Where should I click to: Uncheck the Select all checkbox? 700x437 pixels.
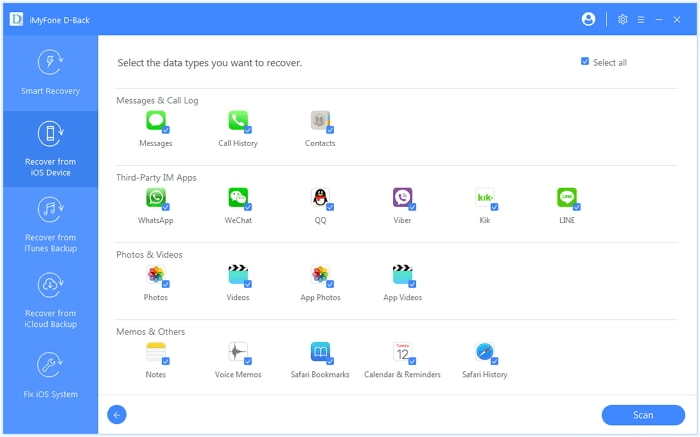pos(585,62)
